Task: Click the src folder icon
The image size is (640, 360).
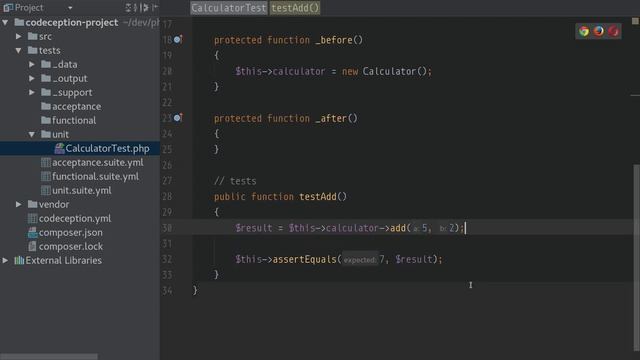Action: (33, 36)
